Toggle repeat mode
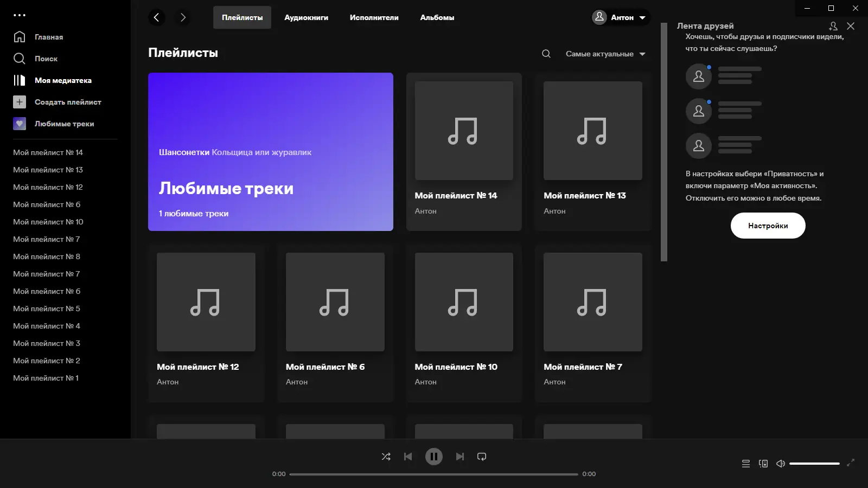 click(482, 457)
